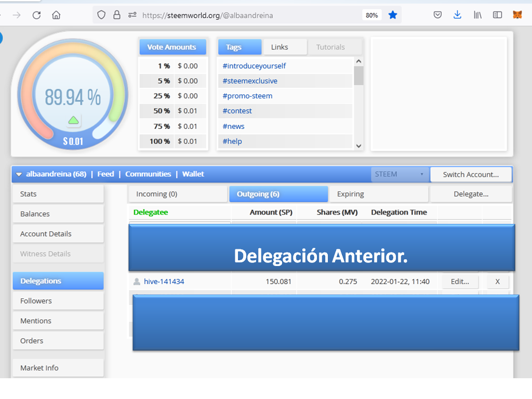The width and height of the screenshot is (532, 399).
Task: Open the MetaMask fox extension icon
Action: coord(517,15)
